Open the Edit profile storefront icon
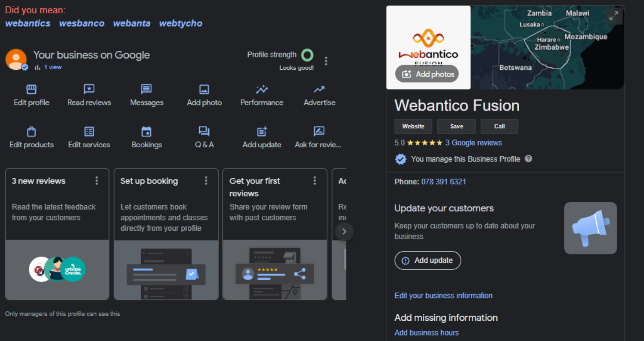 click(x=31, y=90)
